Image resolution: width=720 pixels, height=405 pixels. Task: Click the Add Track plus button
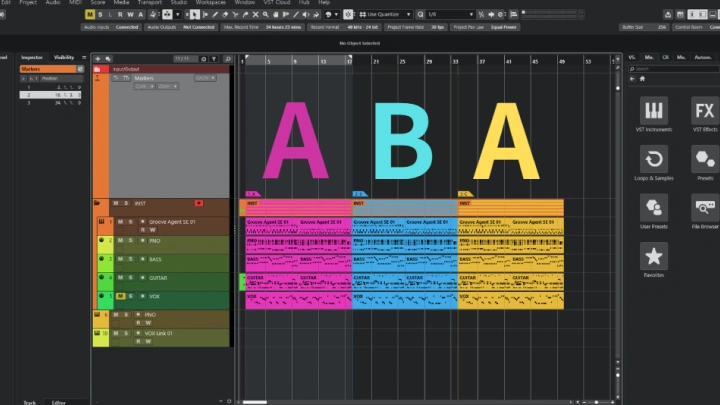click(97, 59)
